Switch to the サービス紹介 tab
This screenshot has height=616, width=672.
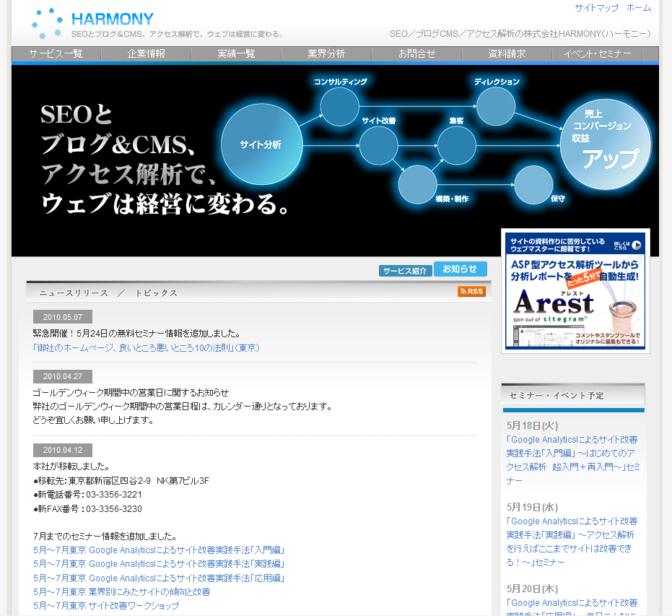click(405, 270)
